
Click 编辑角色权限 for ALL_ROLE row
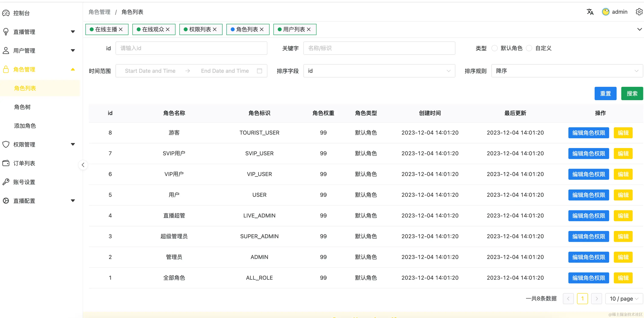coord(588,278)
